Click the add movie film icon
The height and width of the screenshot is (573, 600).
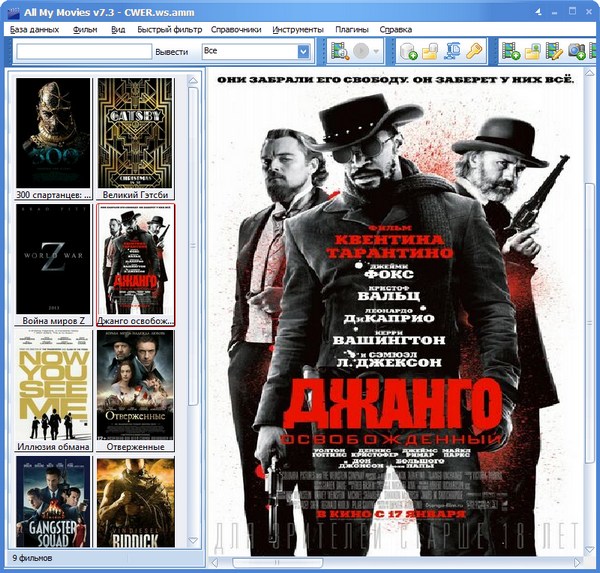(511, 51)
